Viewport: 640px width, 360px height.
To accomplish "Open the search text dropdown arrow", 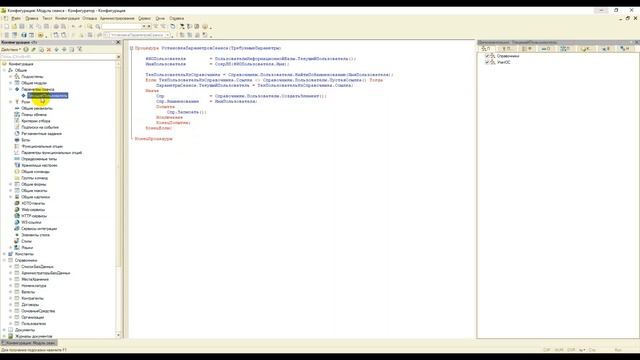I will click(143, 27).
